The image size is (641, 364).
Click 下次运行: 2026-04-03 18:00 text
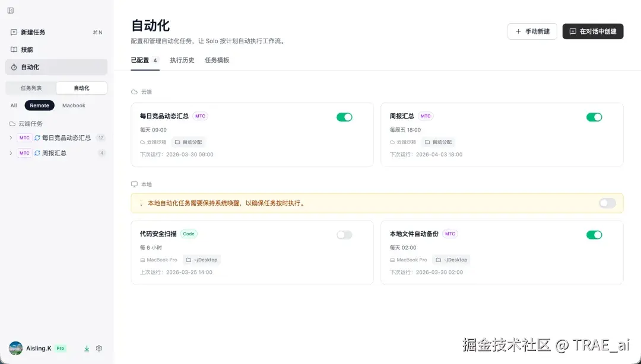click(426, 154)
